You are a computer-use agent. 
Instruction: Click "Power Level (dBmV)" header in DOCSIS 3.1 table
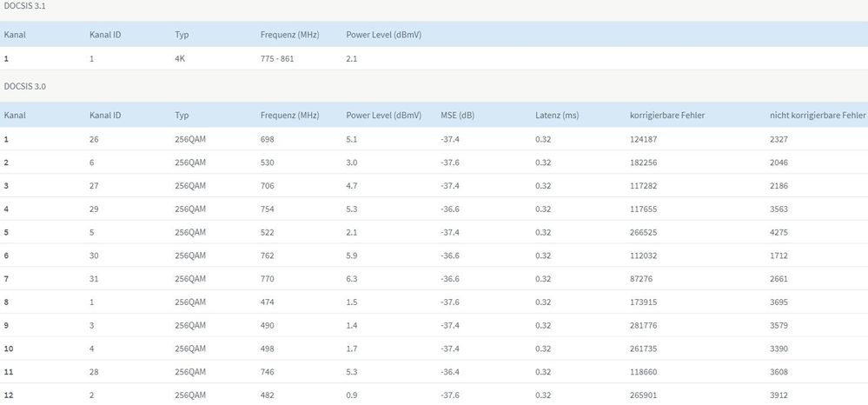[x=383, y=35]
